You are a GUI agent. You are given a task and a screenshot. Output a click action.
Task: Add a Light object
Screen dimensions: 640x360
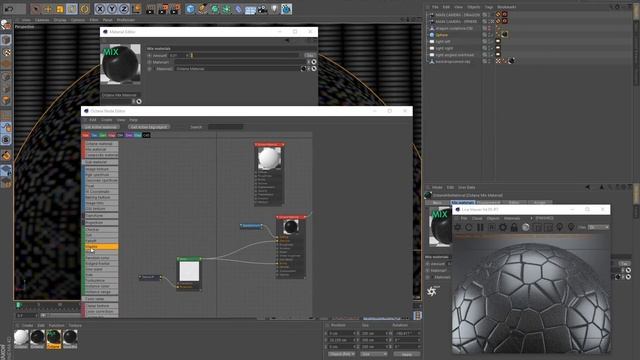[275, 9]
